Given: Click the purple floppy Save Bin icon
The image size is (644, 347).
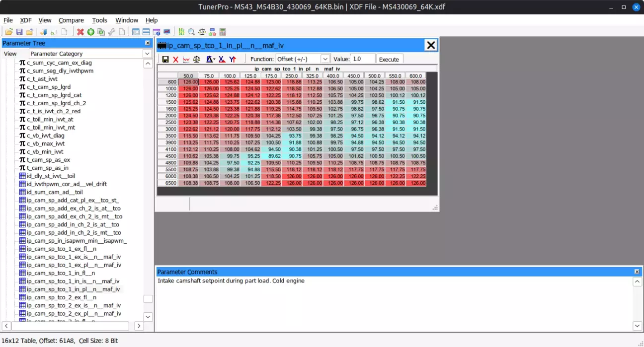Looking at the screenshot, I should [x=19, y=32].
